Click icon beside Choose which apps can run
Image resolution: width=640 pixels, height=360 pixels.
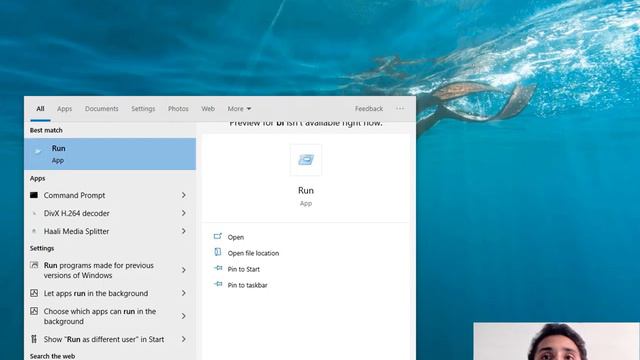tap(34, 311)
